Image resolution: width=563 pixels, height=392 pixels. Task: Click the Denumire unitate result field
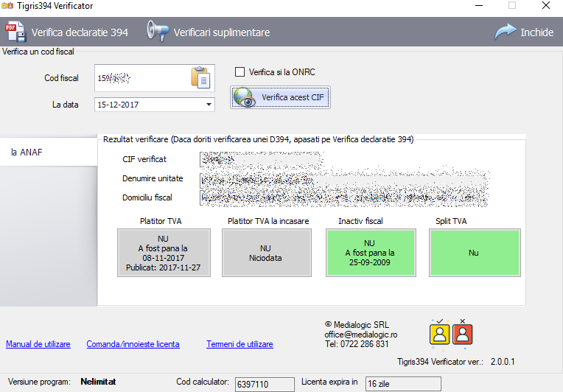(344, 181)
